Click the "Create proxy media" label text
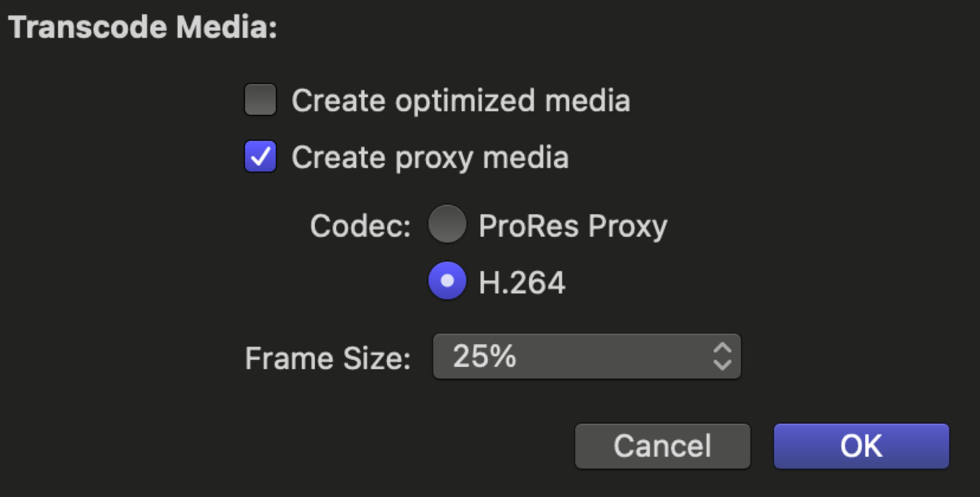The image size is (980, 497). coord(430,157)
